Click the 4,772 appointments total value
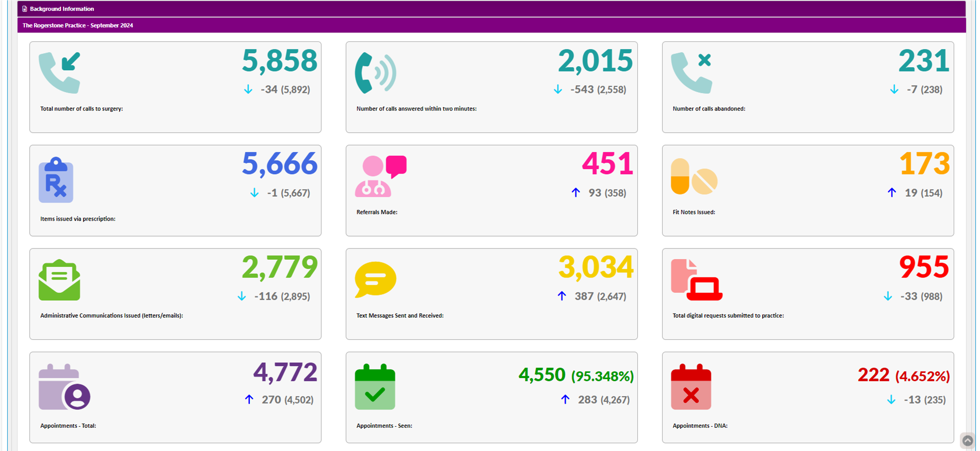 point(285,372)
